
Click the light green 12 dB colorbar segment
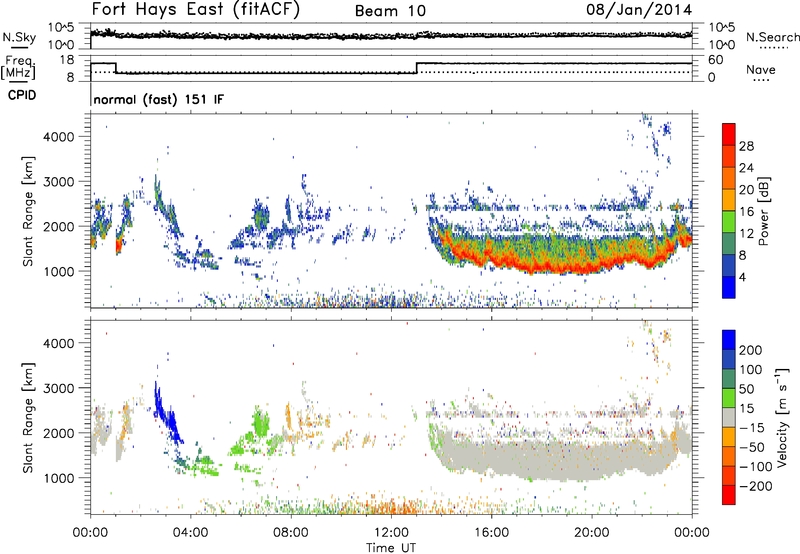click(729, 222)
